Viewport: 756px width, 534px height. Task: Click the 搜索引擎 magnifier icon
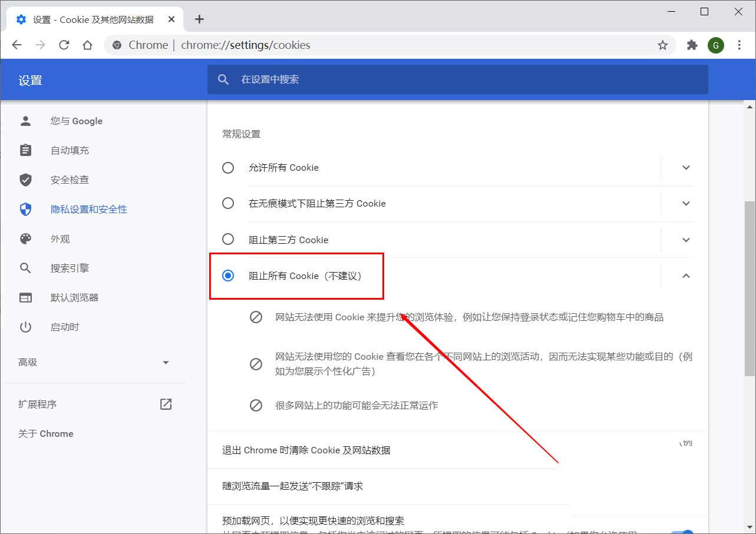[25, 268]
